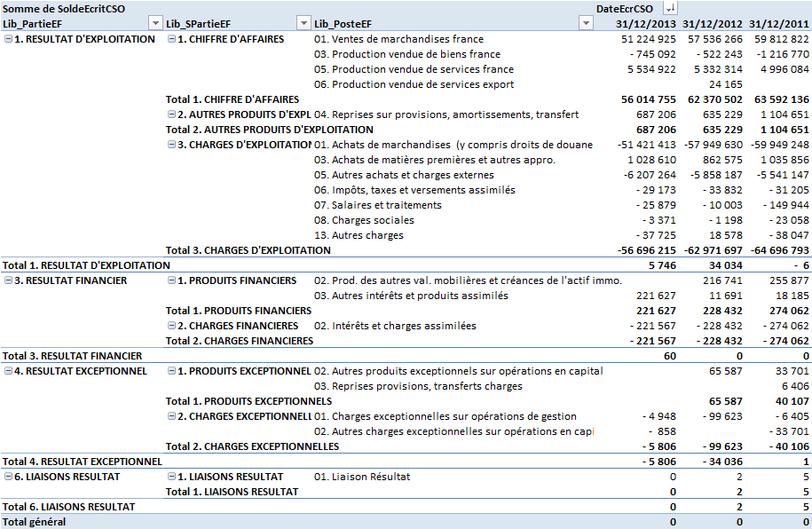Viewport: 812px width, 529px height.
Task: Collapse the 2. CHARGES FINANCIERES subgroup
Action: [171, 326]
